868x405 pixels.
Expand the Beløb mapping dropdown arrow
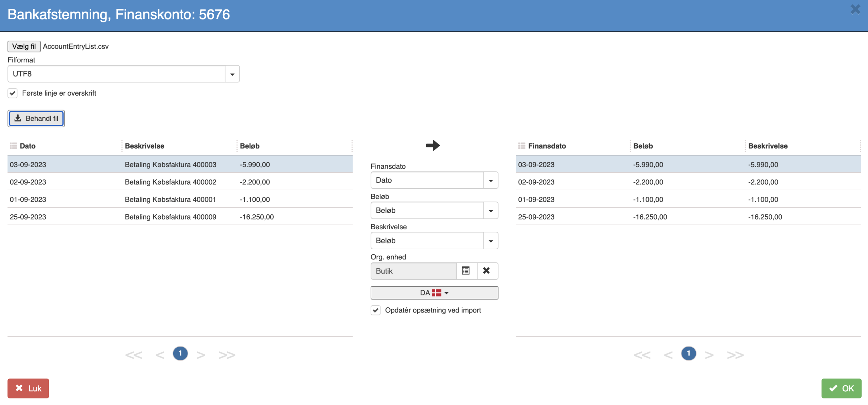pos(491,211)
